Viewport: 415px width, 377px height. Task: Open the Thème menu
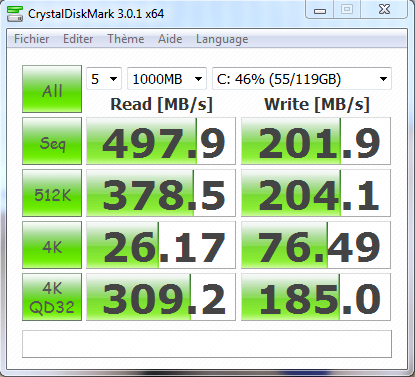126,39
